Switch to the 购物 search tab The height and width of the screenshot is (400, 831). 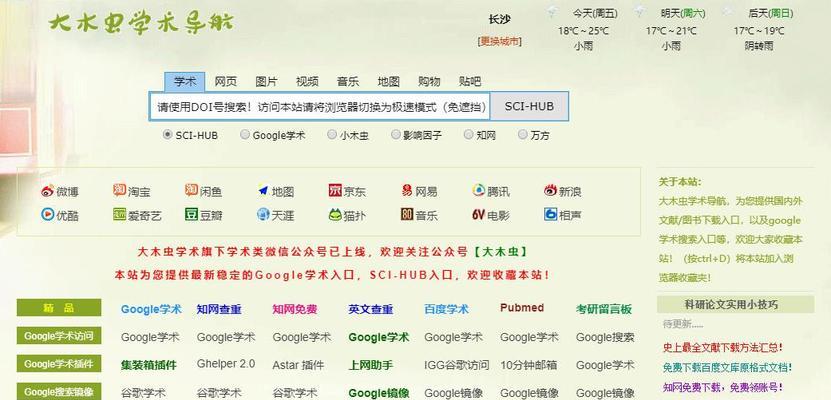point(429,82)
